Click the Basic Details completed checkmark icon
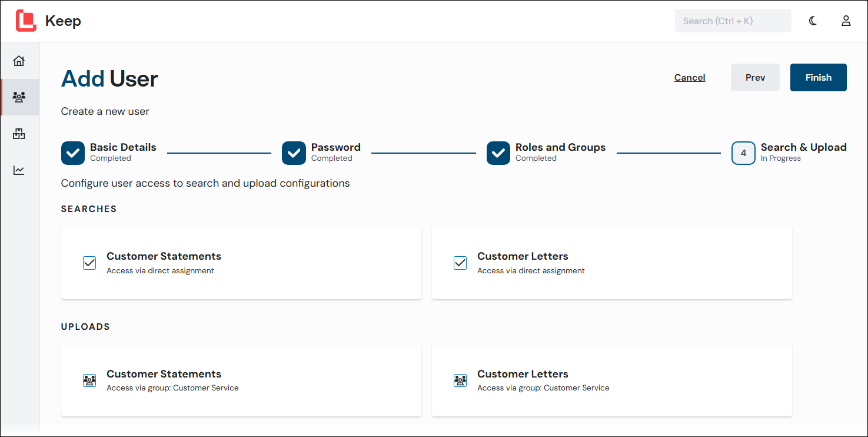Image resolution: width=868 pixels, height=437 pixels. (73, 153)
